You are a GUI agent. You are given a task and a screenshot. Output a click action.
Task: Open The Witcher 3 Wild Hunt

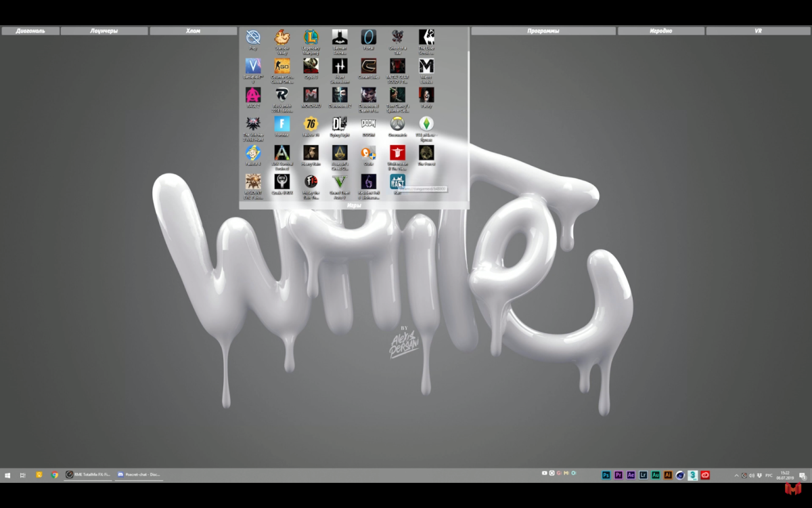pos(252,125)
